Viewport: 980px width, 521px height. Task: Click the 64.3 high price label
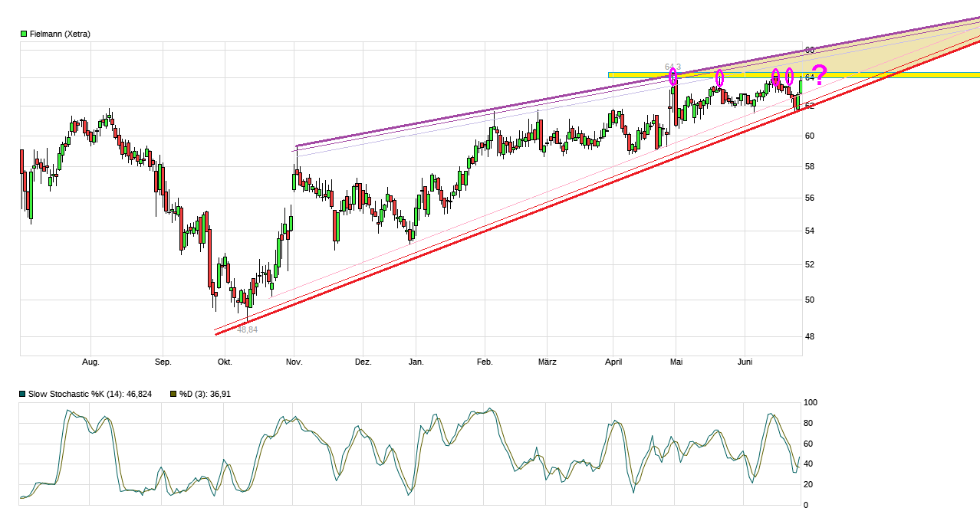point(673,67)
